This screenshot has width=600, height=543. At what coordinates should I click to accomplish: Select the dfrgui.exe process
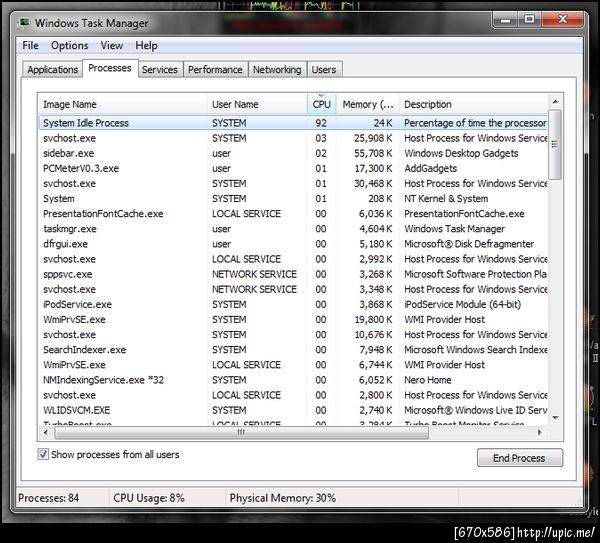[293, 244]
